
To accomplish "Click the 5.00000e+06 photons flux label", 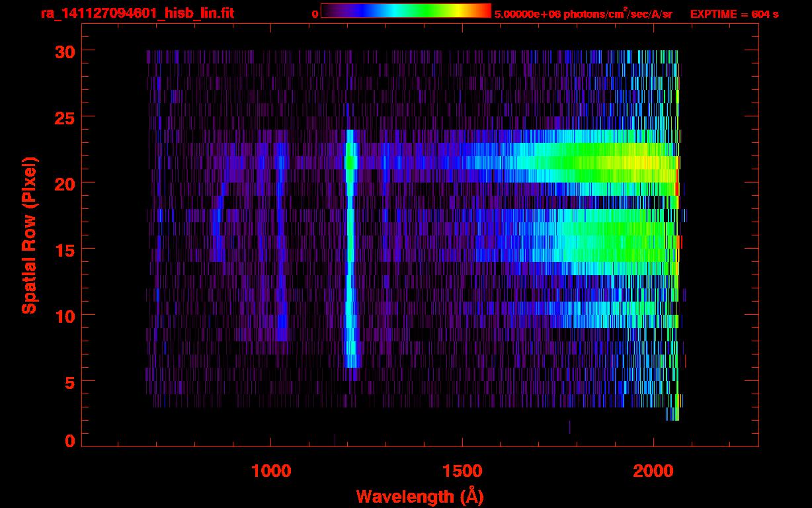I will [583, 13].
